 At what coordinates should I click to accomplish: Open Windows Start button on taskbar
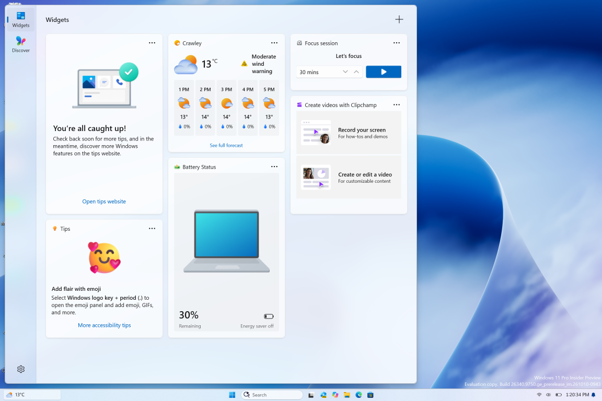click(232, 394)
